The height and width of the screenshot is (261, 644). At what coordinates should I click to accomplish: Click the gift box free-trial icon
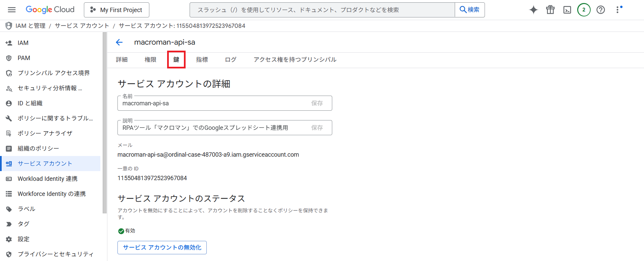pyautogui.click(x=550, y=10)
